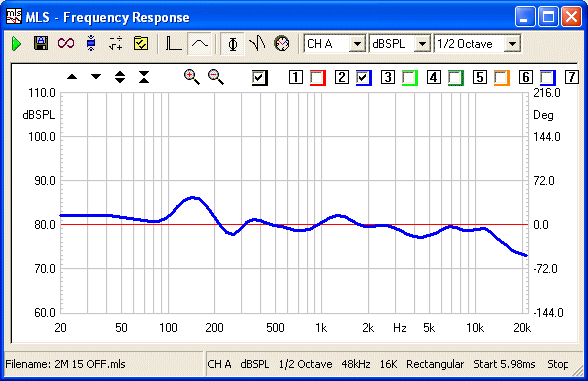
Task: Toggle loop mode infinity icon
Action: coord(66,44)
